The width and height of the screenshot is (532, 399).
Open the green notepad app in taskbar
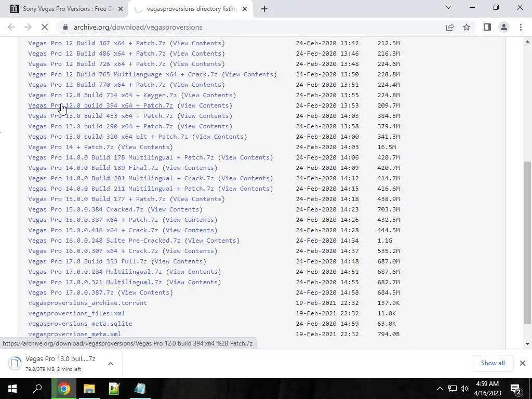pyautogui.click(x=114, y=389)
